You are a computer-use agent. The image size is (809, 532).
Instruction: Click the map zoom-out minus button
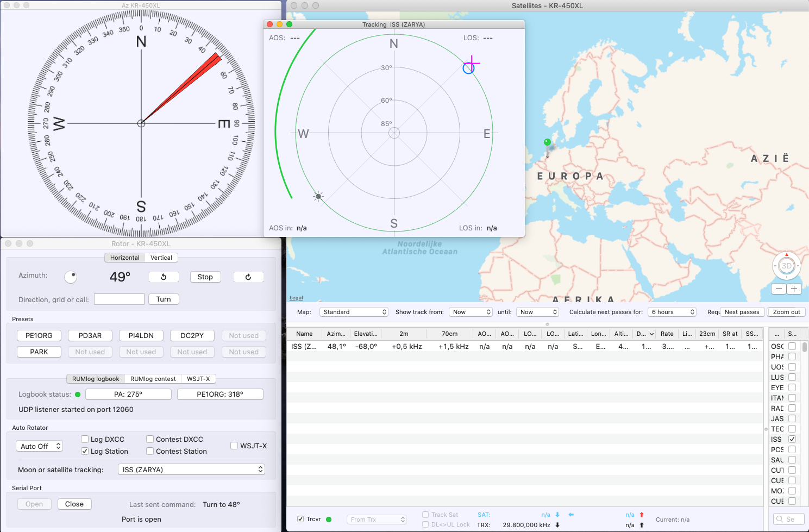[779, 289]
